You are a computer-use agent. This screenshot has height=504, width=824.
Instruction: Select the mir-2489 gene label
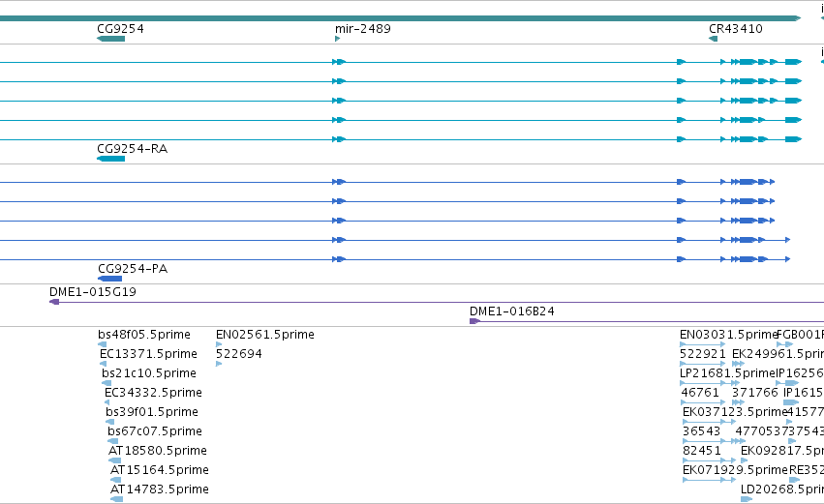[363, 29]
